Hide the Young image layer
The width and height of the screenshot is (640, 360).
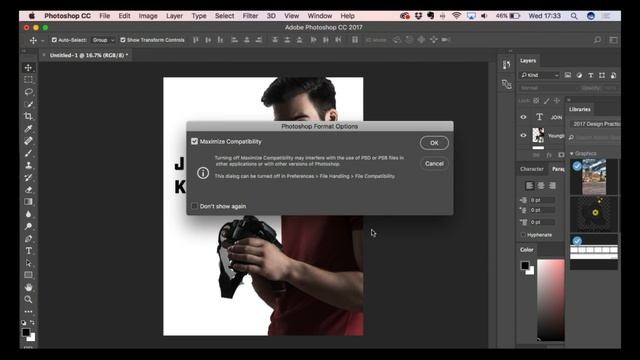(x=523, y=136)
